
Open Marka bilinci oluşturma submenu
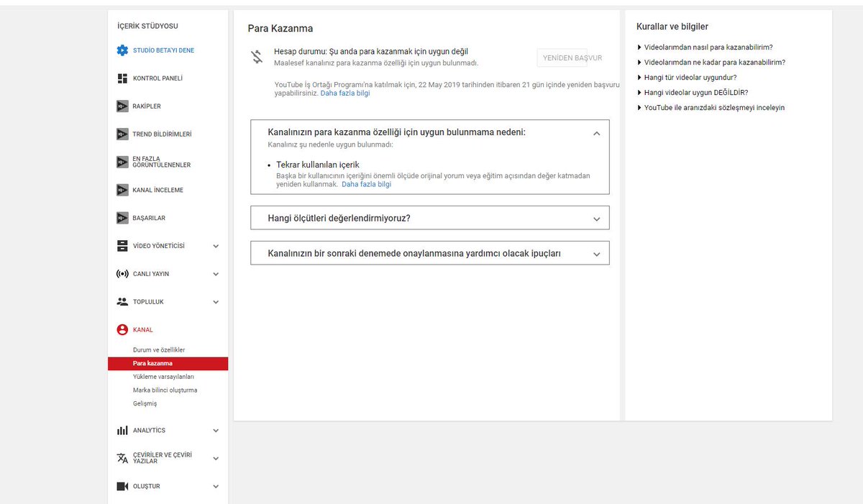pyautogui.click(x=165, y=390)
